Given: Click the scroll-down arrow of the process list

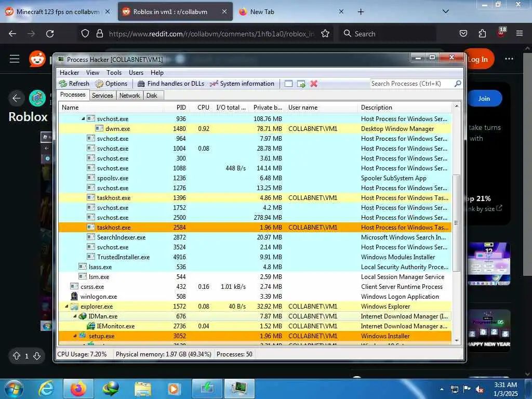Looking at the screenshot, I should 456,340.
